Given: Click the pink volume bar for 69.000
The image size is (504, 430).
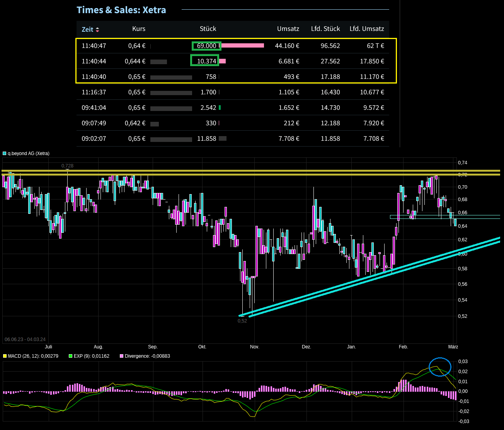Looking at the screenshot, I should tap(243, 46).
